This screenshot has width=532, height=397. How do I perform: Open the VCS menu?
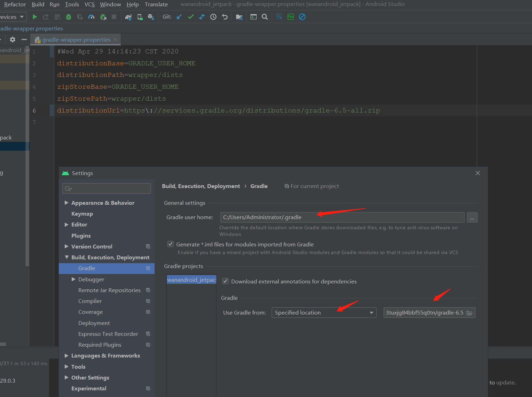pos(90,4)
